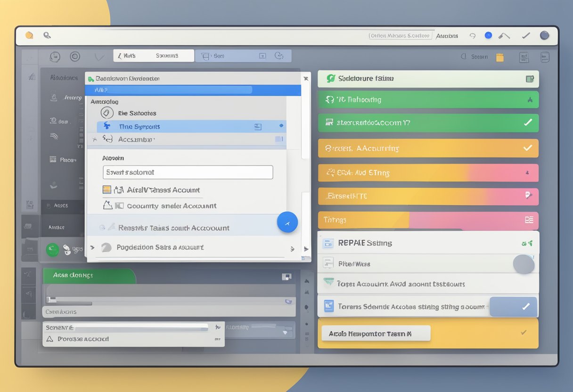Check the orange box beside AtrelV Tänass Acouınt

pos(107,190)
